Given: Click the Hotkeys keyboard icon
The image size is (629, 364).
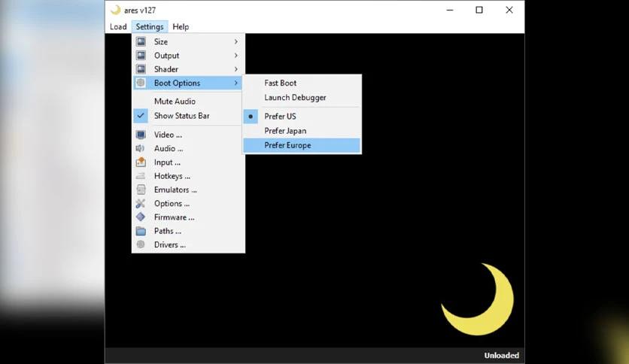Looking at the screenshot, I should 141,176.
